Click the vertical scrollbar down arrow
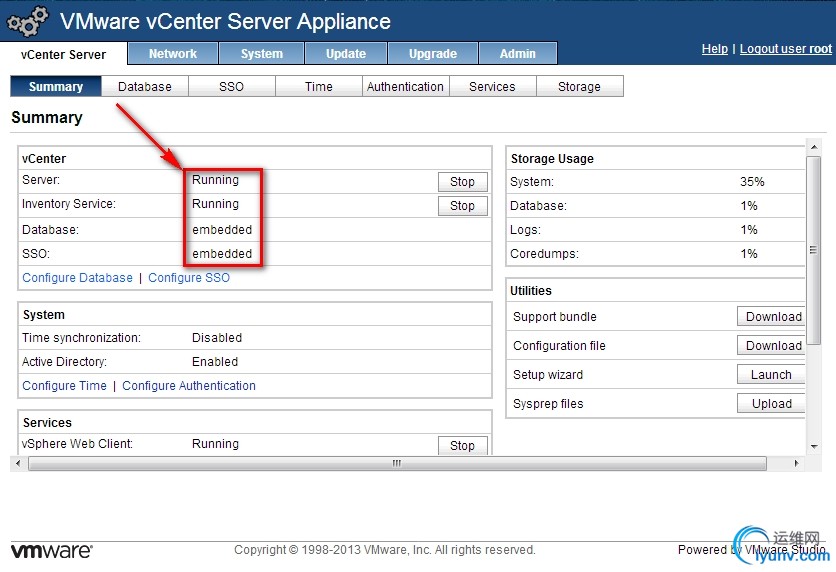Screen dimensions: 836x572 click(814, 447)
